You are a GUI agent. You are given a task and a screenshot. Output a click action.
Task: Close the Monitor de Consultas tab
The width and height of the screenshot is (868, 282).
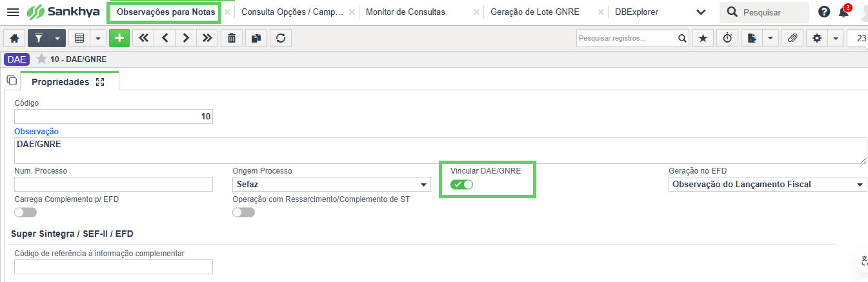pyautogui.click(x=476, y=12)
